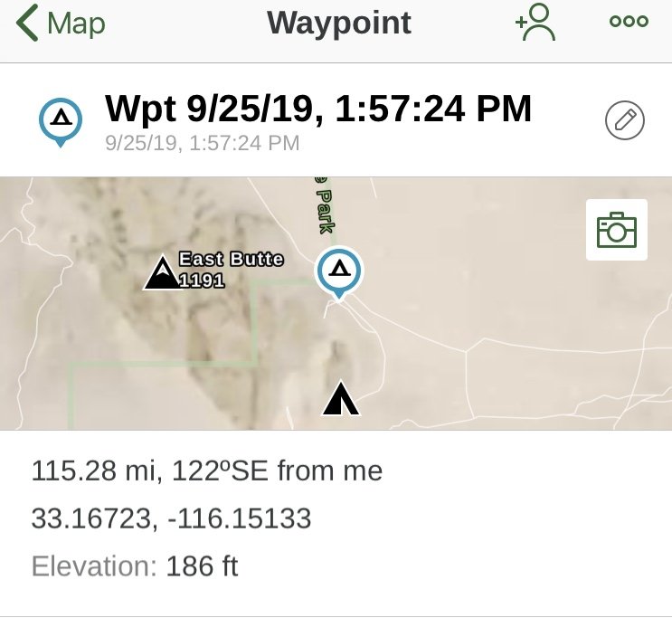Open the three-dot more options menu
Screen dimensions: 672x618
tap(629, 21)
